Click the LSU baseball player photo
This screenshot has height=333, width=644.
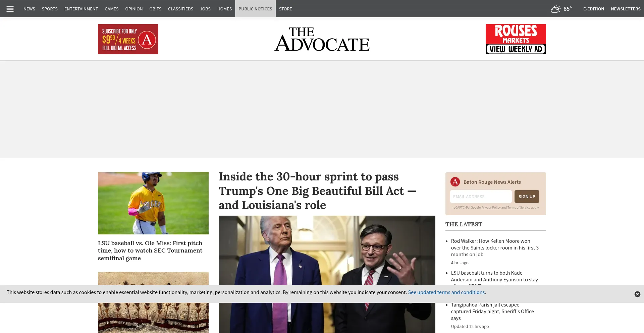tap(153, 203)
